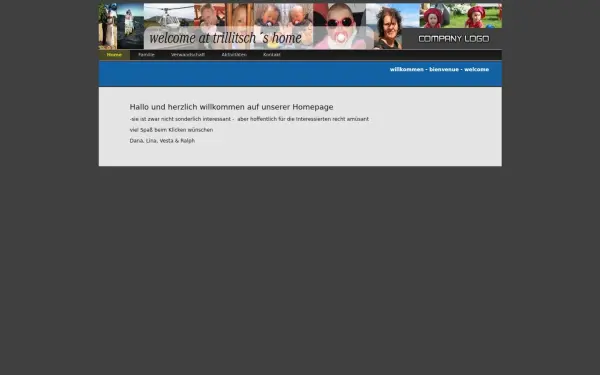Open the Home menu item
Image resolution: width=600 pixels, height=375 pixels.
[x=114, y=55]
